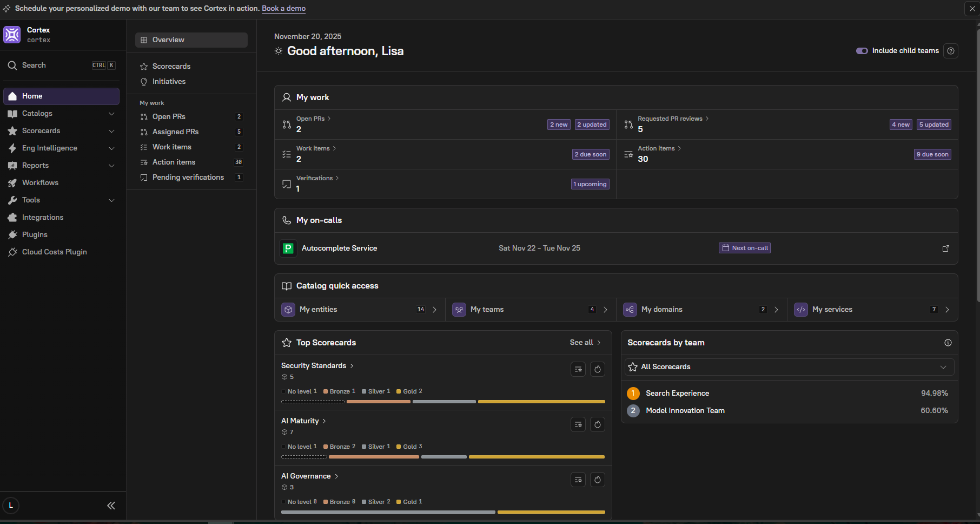Image resolution: width=980 pixels, height=524 pixels.
Task: Click the My domains icon
Action: [x=630, y=310]
